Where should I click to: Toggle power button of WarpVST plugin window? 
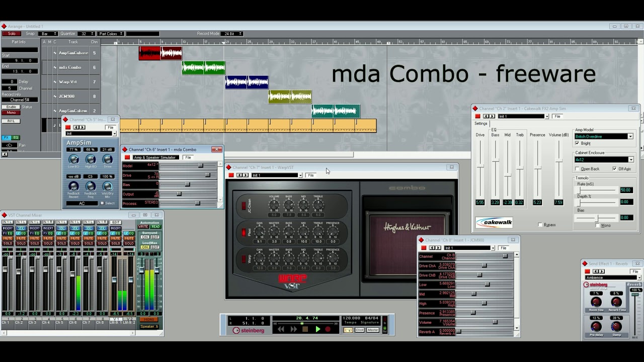pyautogui.click(x=231, y=175)
